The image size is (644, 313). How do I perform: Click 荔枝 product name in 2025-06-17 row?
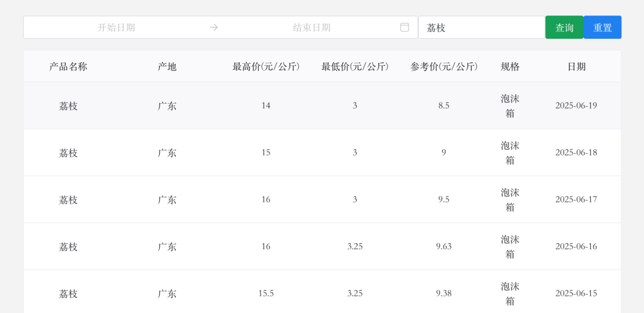(x=69, y=200)
